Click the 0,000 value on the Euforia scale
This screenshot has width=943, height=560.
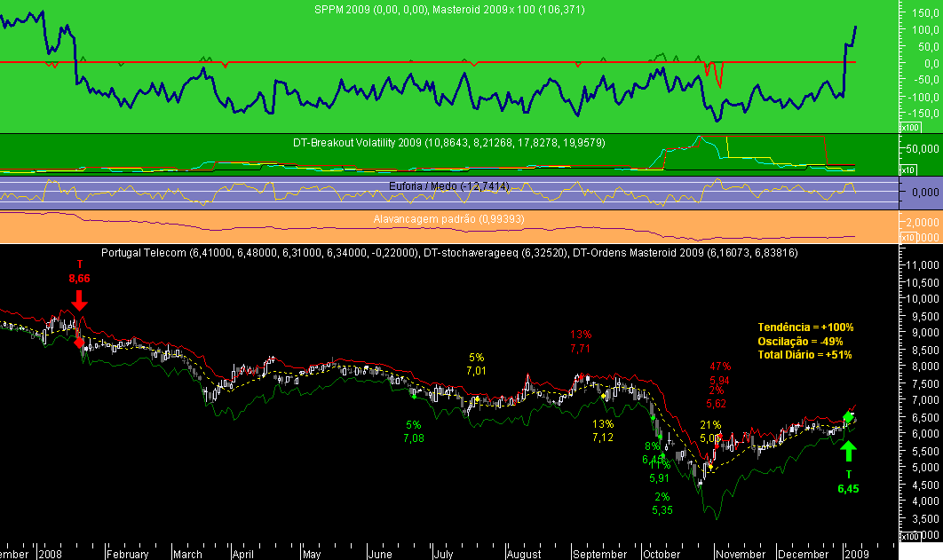(x=925, y=193)
